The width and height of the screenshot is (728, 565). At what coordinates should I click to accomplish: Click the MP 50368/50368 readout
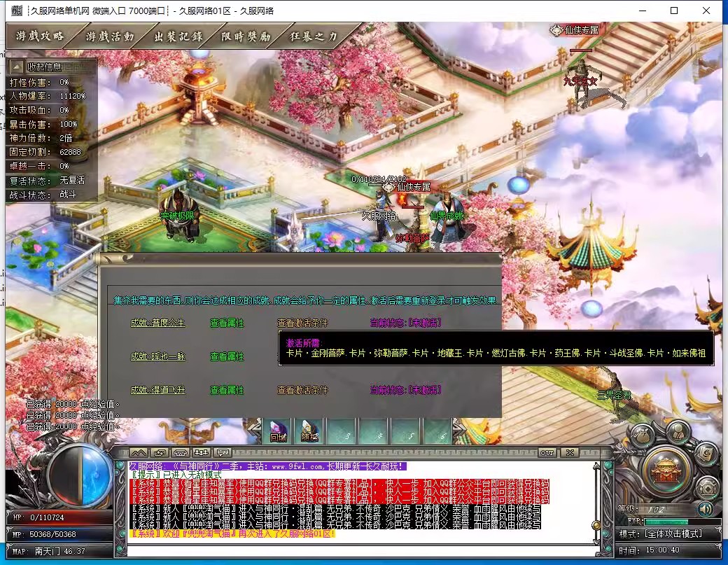tap(45, 534)
